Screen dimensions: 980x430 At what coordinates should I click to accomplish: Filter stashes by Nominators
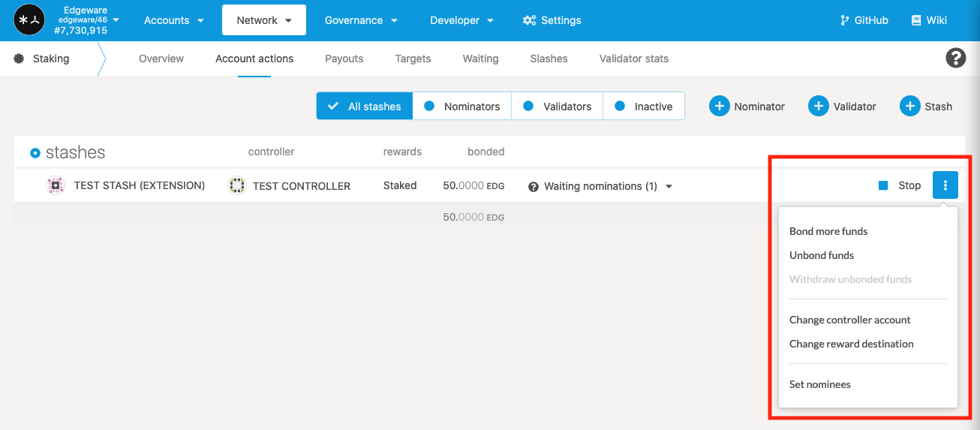tap(462, 107)
